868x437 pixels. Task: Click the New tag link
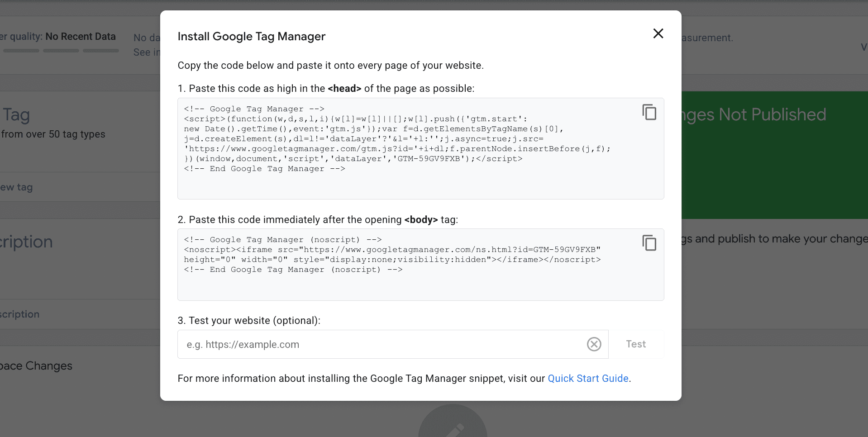[17, 187]
